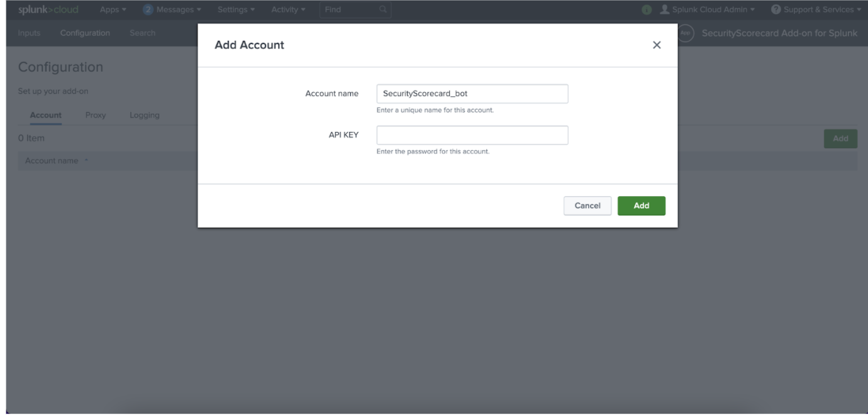Screen dimensions: 868x415
Task: Switch to the Proxy tab
Action: 96,116
